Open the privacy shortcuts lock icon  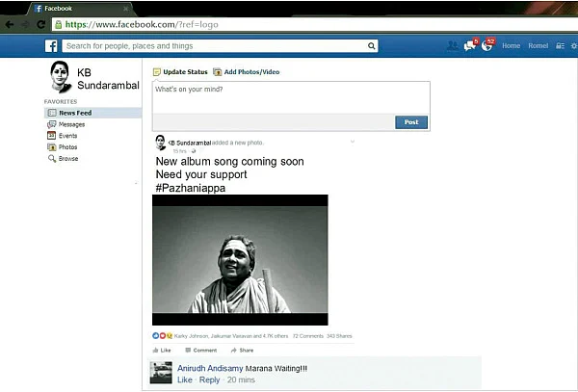point(560,46)
